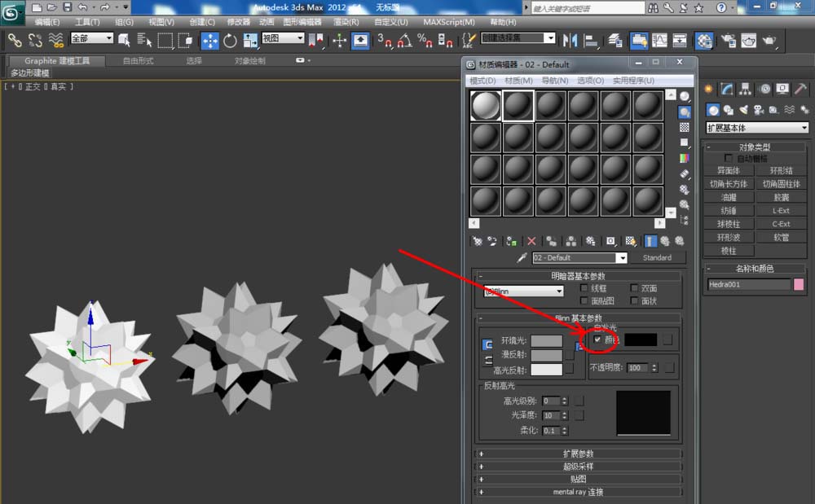The image size is (815, 504).
Task: Open the 全部 selection filter dropdown
Action: coord(92,38)
